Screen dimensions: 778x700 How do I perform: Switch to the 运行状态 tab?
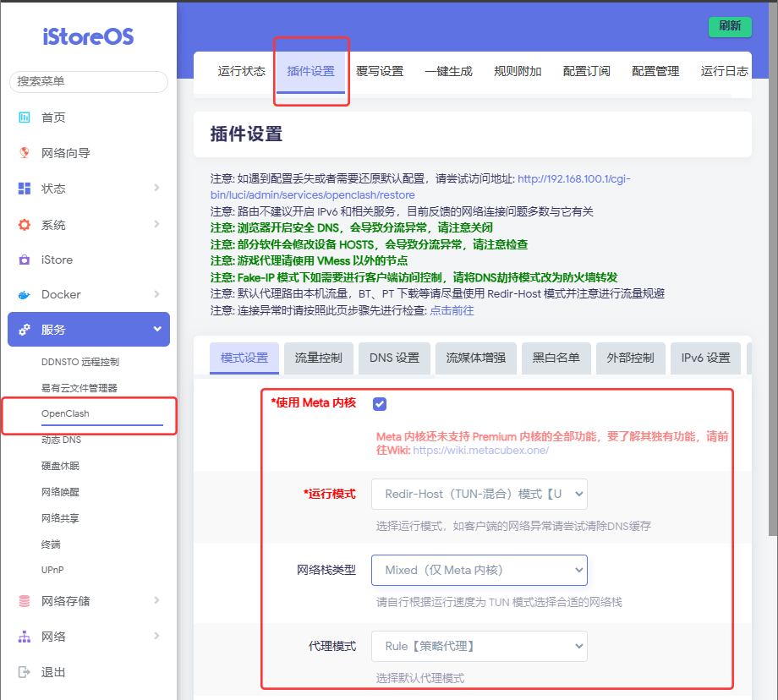pyautogui.click(x=241, y=72)
